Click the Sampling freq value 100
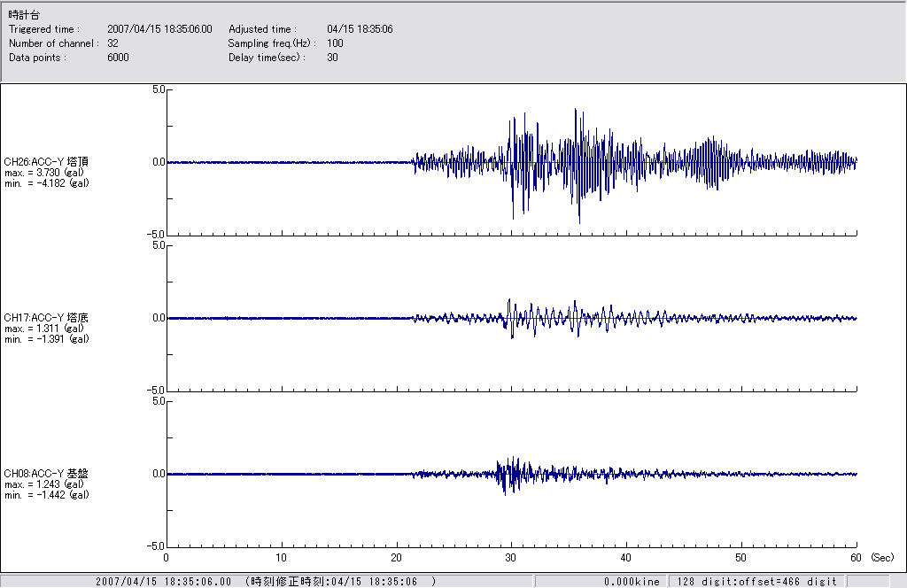 [x=335, y=43]
